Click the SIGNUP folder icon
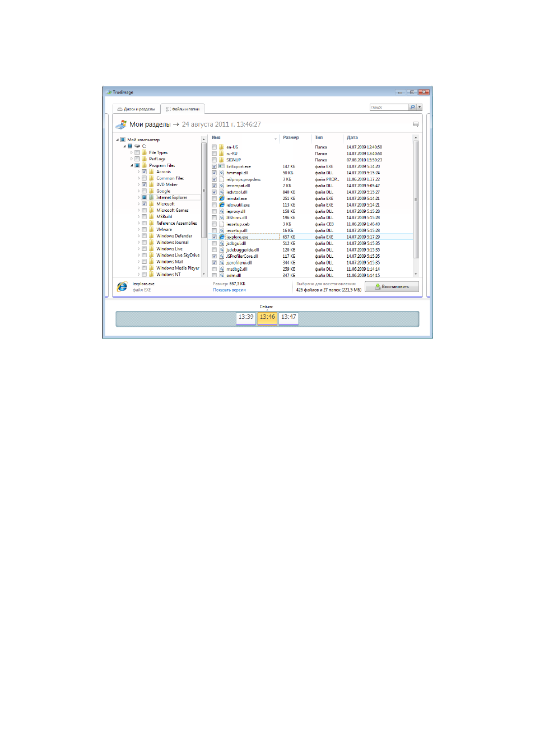Viewport: 535px width, 756px height. point(222,160)
